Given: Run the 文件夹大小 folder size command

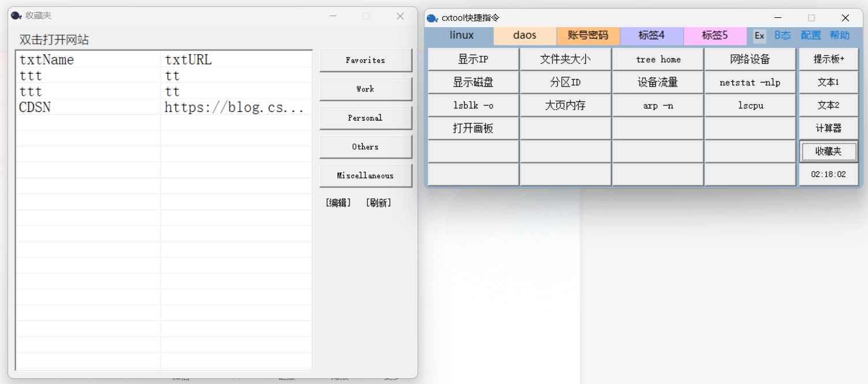Looking at the screenshot, I should [565, 59].
